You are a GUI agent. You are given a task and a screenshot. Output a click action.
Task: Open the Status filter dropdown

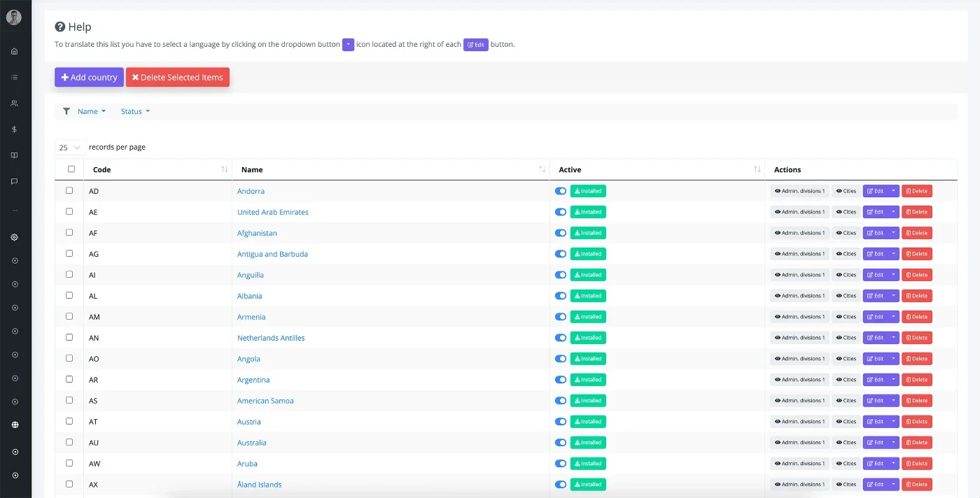coord(135,111)
